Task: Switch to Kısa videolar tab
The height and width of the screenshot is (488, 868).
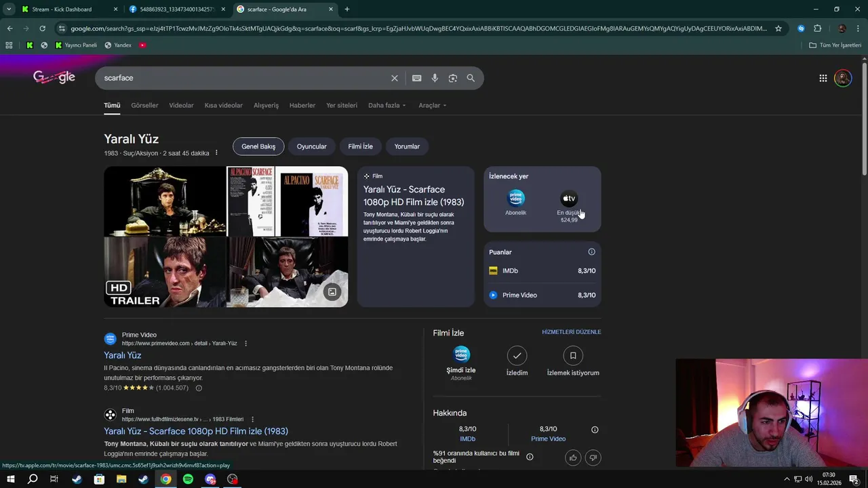Action: point(224,106)
